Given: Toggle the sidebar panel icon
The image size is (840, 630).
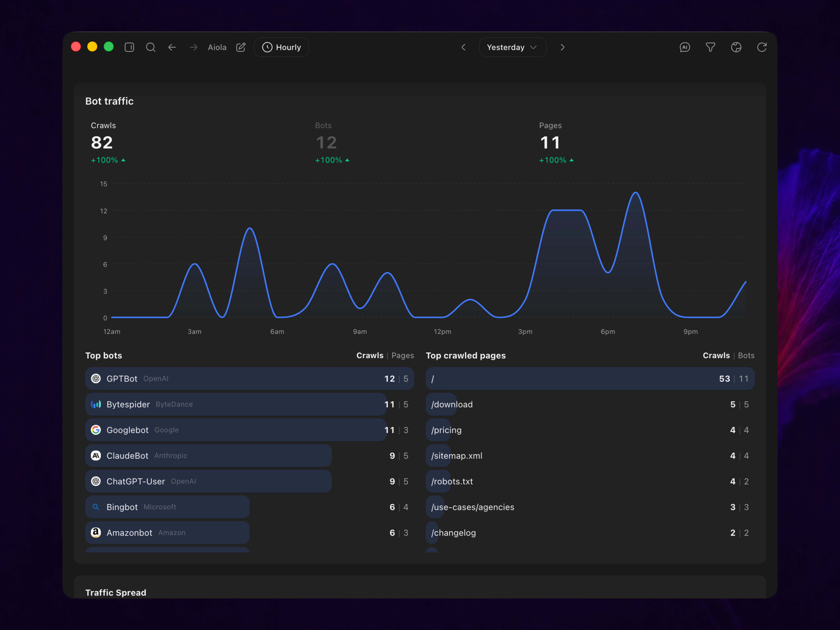Looking at the screenshot, I should pos(129,47).
